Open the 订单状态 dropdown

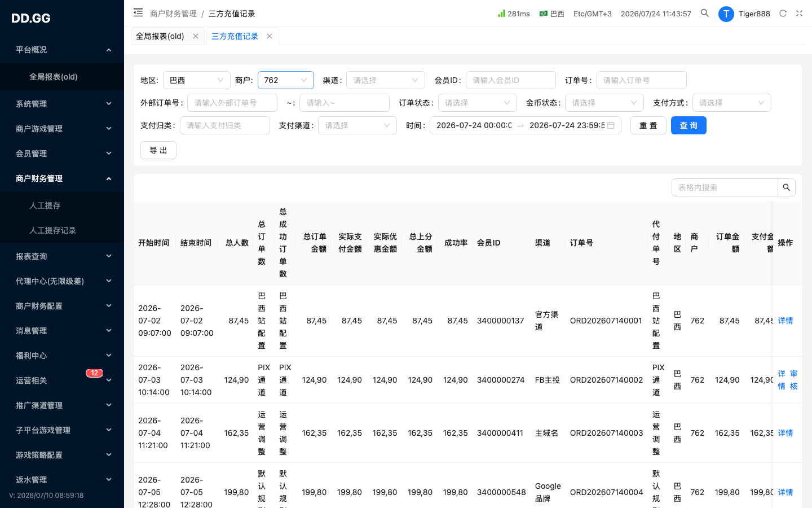(x=478, y=103)
